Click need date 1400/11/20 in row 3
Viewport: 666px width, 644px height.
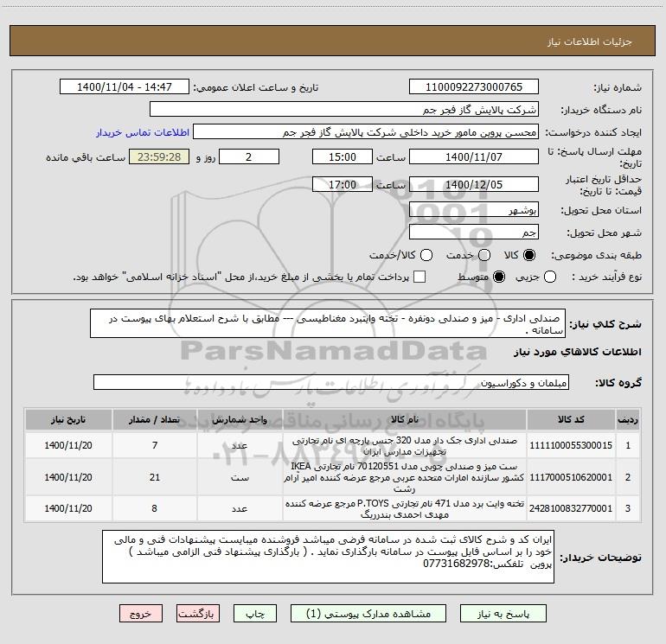tap(68, 508)
